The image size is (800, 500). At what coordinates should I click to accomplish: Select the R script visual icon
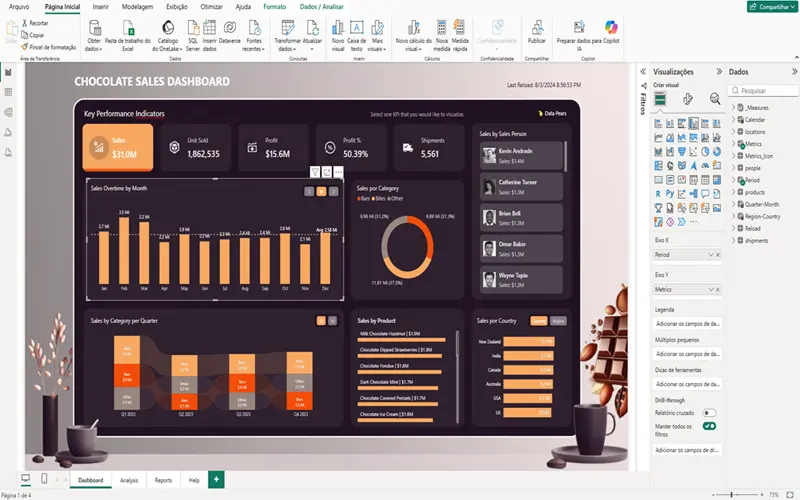[658, 194]
